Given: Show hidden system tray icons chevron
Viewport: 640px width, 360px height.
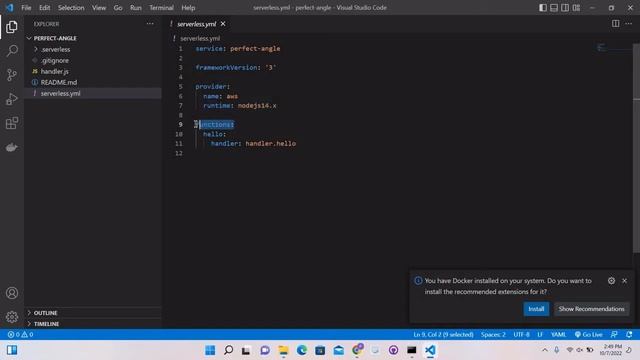Looking at the screenshot, I should pyautogui.click(x=545, y=350).
